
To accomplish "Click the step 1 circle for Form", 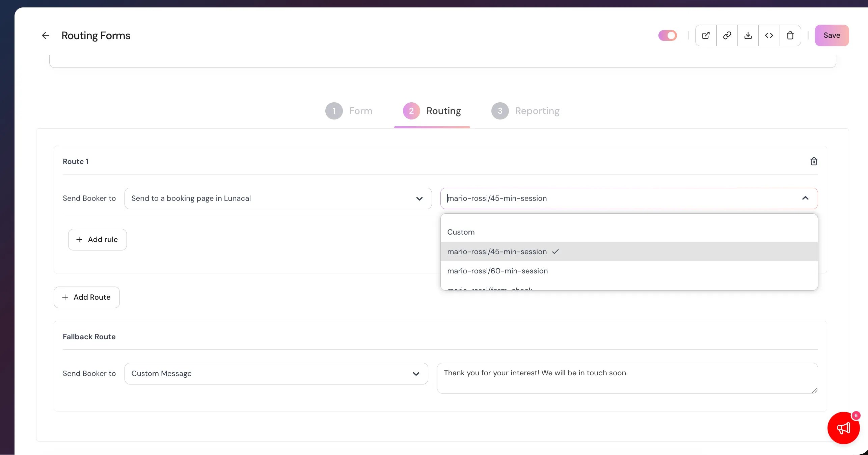I will (x=334, y=111).
